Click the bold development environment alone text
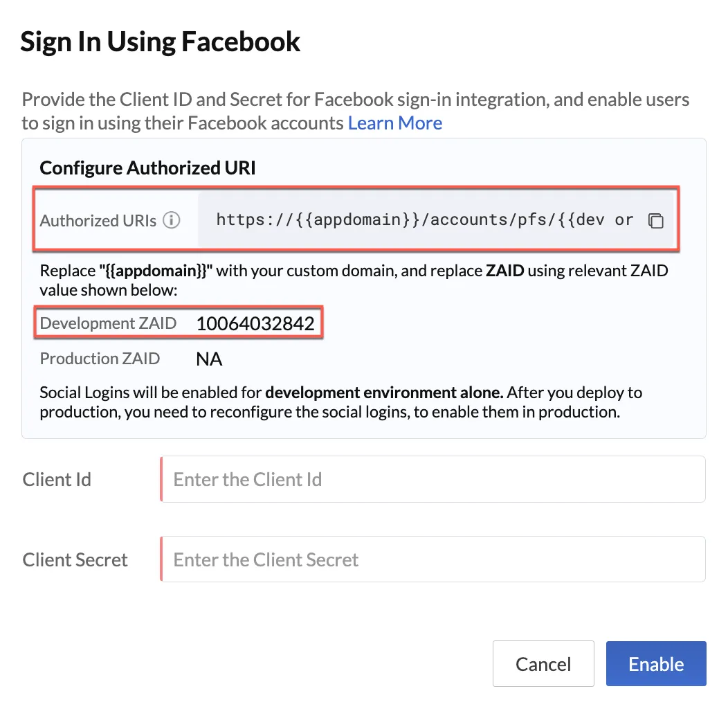 [385, 393]
